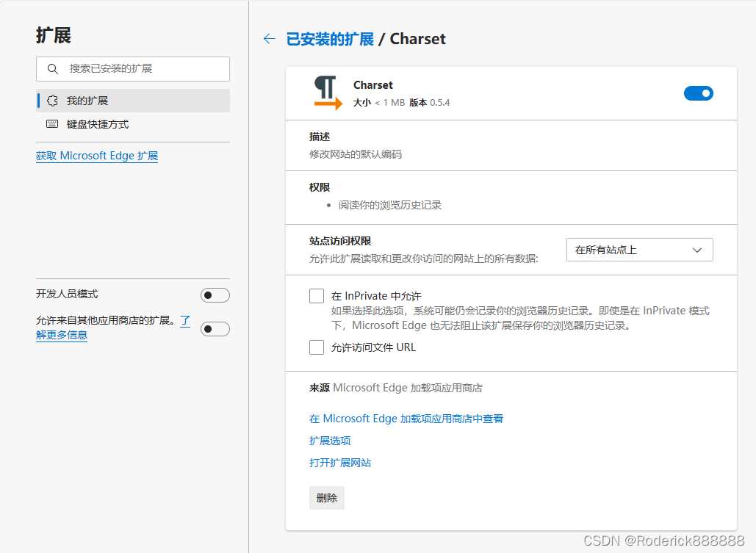Click the Charset extension logo icon
This screenshot has width=756, height=553.
coord(328,93)
